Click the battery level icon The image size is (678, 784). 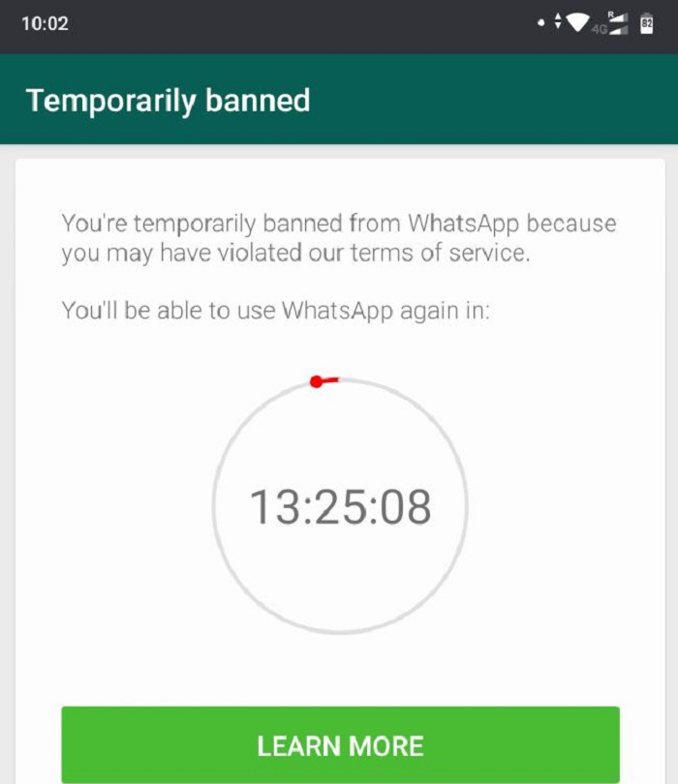coord(646,23)
